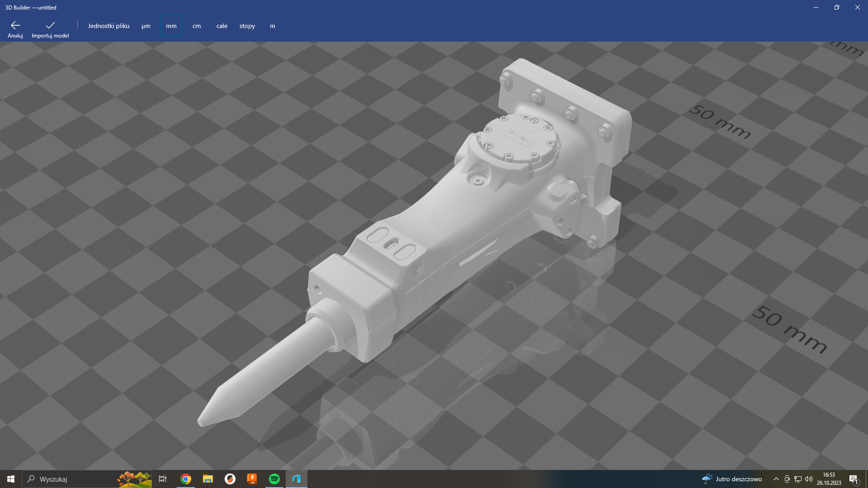Click 3D Builder taskbar icon

pyautogui.click(x=297, y=479)
